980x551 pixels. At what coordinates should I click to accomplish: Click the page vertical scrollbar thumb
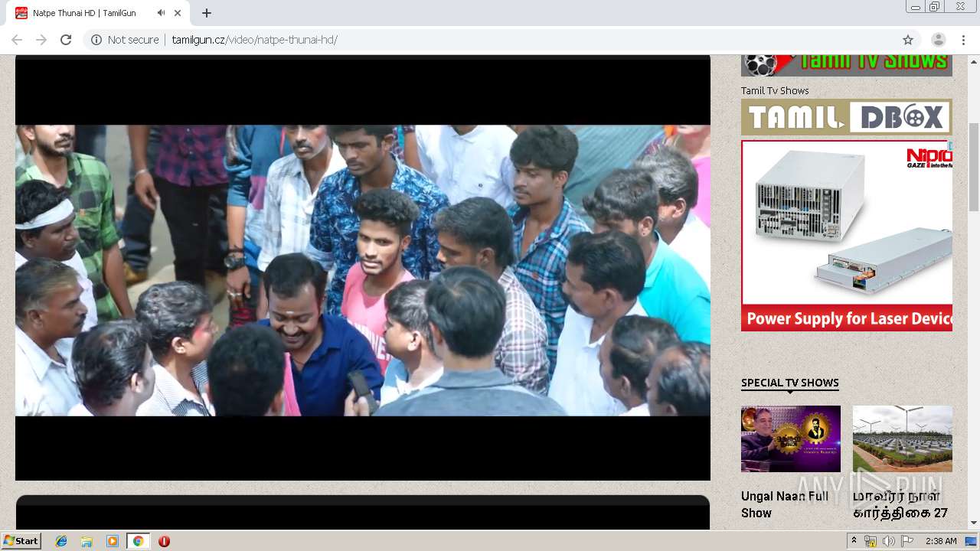(x=974, y=166)
